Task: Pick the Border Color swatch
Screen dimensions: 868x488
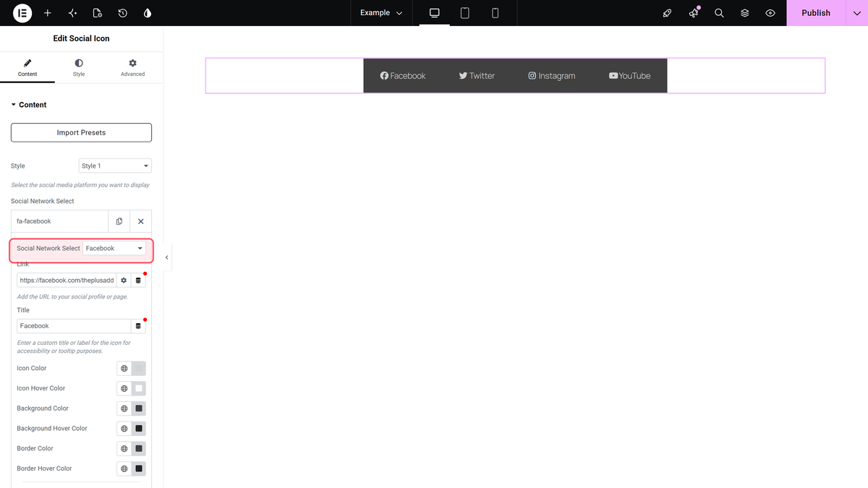Action: point(139,448)
